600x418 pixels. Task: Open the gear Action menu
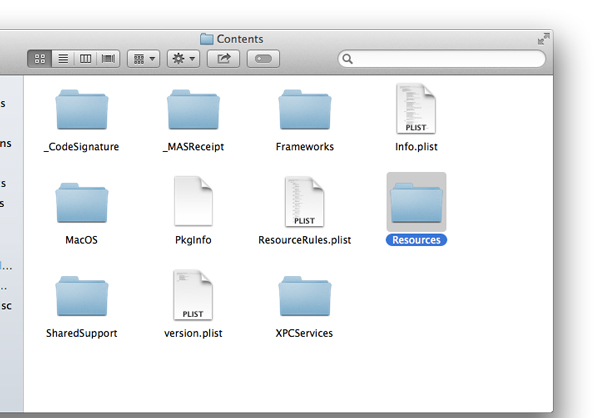tap(183, 59)
